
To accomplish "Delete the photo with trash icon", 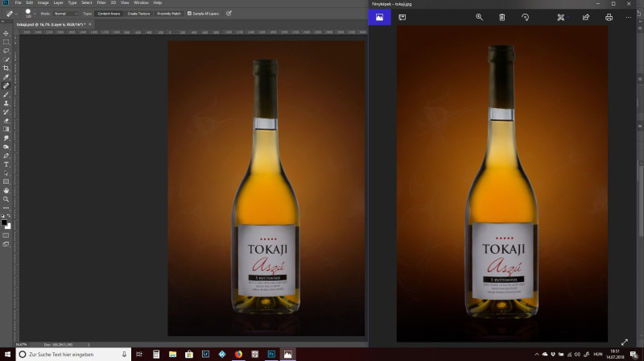I will click(502, 17).
